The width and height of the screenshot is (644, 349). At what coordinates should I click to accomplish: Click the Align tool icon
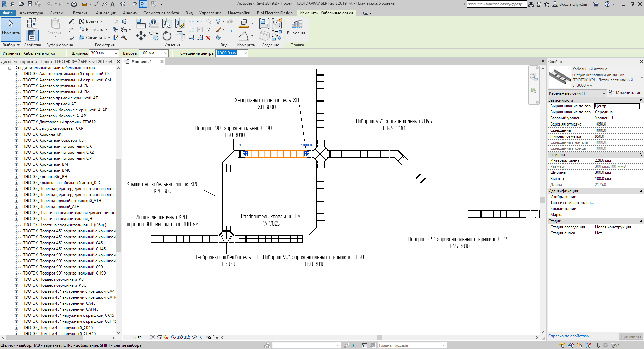pos(141,23)
